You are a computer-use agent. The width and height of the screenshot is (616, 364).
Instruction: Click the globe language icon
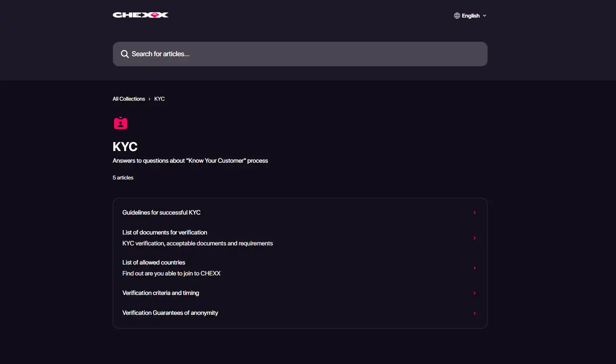click(457, 16)
